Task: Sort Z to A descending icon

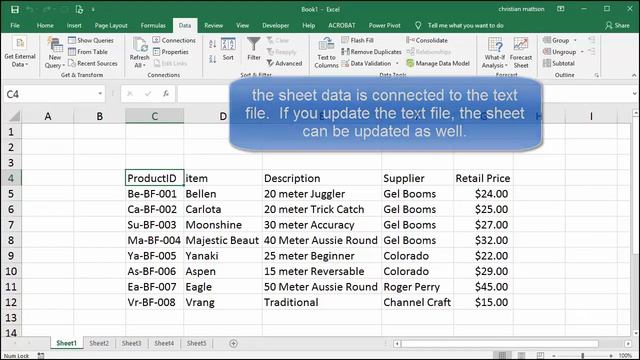Action: 212,59
